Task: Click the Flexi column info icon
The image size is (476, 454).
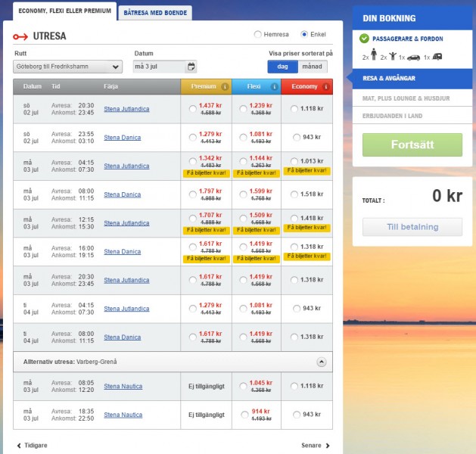Action: tap(274, 87)
